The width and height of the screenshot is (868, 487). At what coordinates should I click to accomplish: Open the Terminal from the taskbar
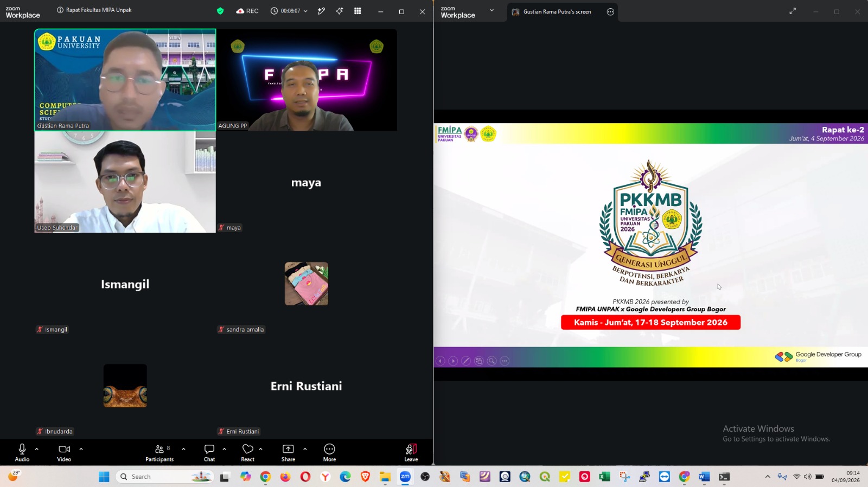coord(724,477)
